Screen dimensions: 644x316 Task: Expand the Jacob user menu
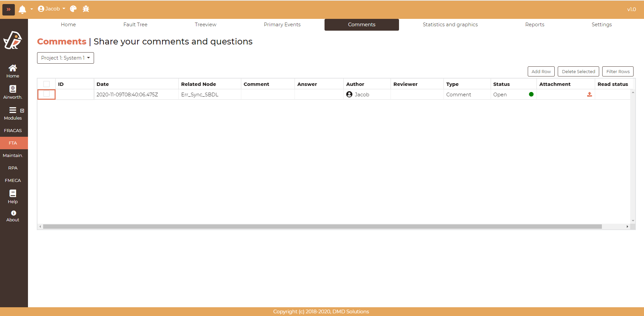tap(52, 9)
